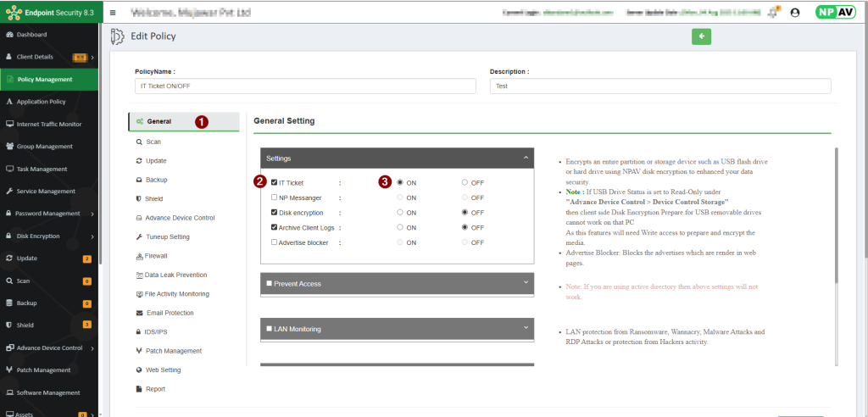Open Tuneup Setting section
The image size is (868, 417).
(x=167, y=236)
